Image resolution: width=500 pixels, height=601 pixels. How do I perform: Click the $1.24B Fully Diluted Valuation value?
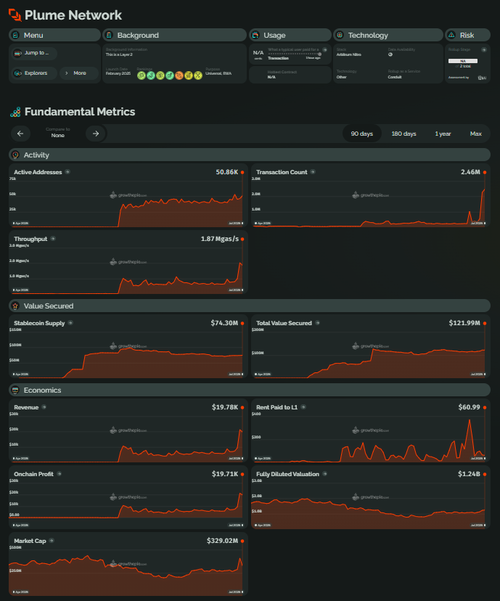469,474
